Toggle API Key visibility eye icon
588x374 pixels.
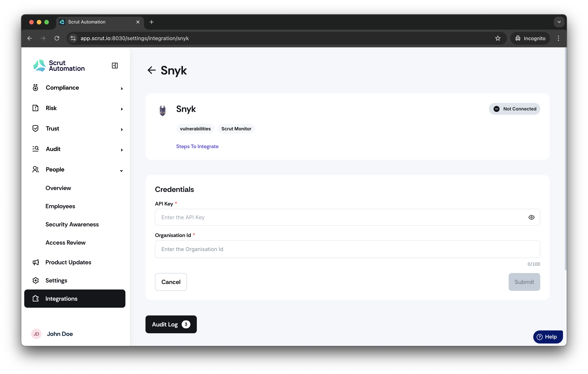click(x=531, y=217)
